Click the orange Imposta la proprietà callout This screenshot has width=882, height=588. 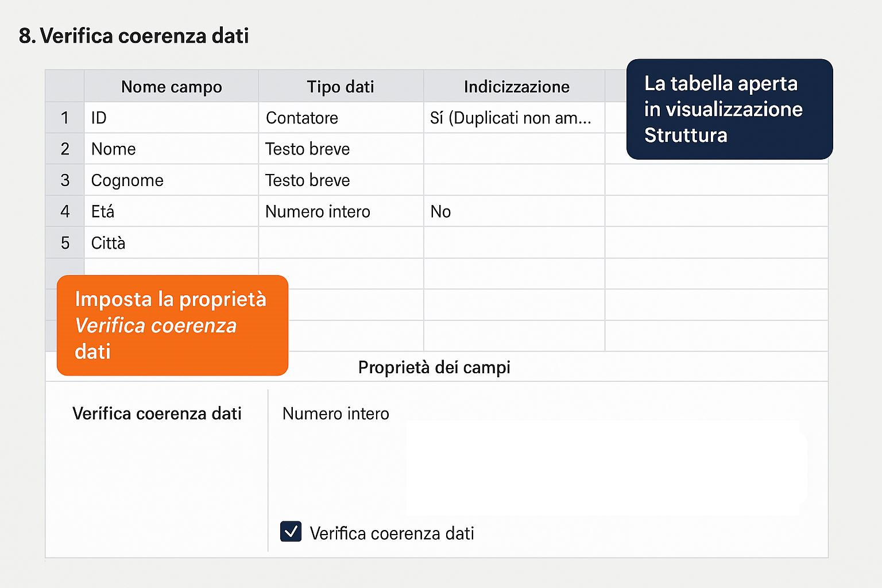tap(172, 325)
